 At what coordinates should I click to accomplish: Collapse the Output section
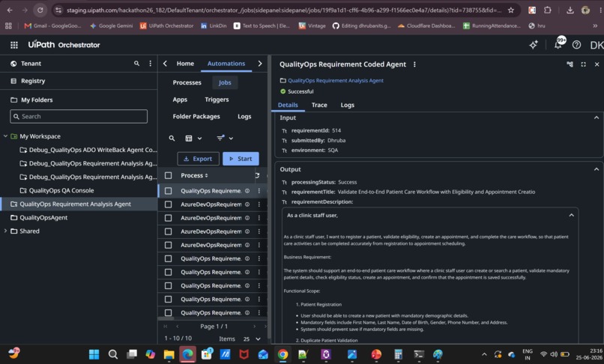[x=597, y=169]
